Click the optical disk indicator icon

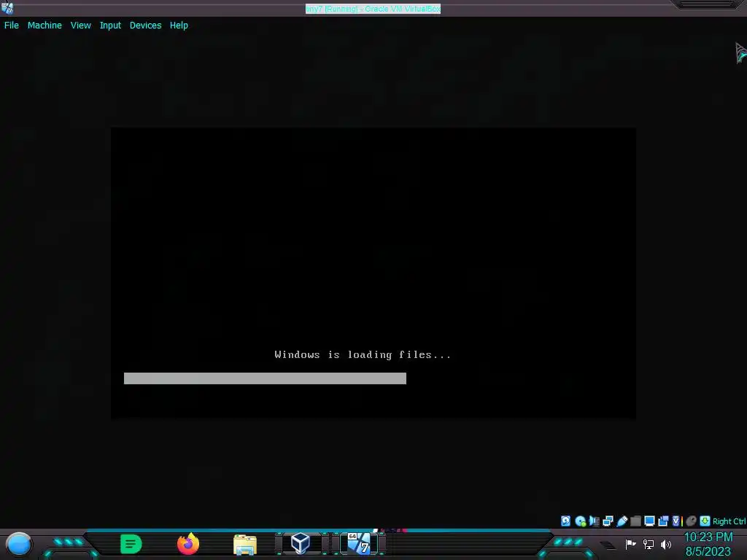pos(580,521)
